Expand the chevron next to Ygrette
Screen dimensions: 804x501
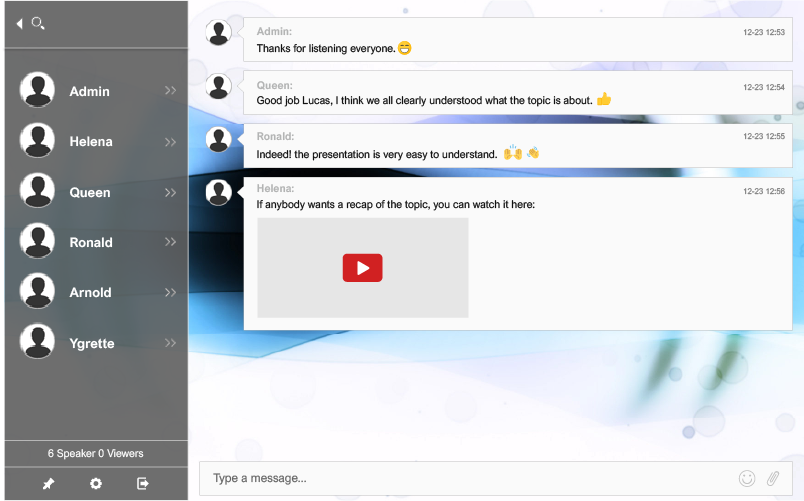click(170, 343)
